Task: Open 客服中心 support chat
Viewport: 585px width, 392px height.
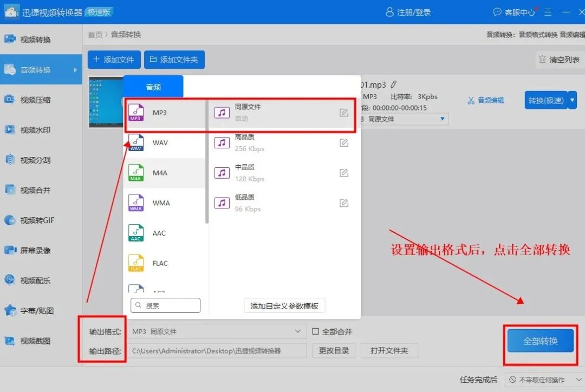Action: [x=514, y=12]
